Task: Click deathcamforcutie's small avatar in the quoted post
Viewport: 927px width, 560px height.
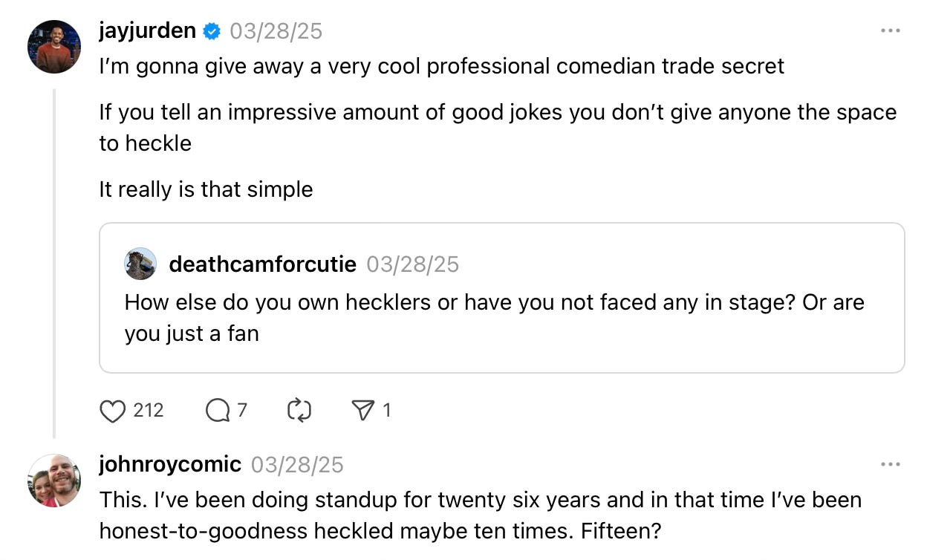Action: pyautogui.click(x=140, y=264)
